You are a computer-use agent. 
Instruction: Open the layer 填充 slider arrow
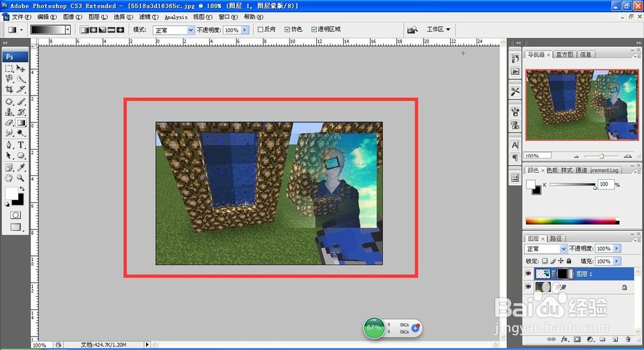[x=616, y=261]
